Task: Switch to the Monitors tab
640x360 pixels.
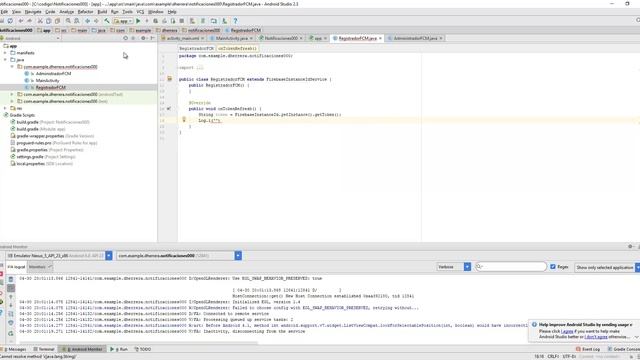Action: (x=40, y=267)
